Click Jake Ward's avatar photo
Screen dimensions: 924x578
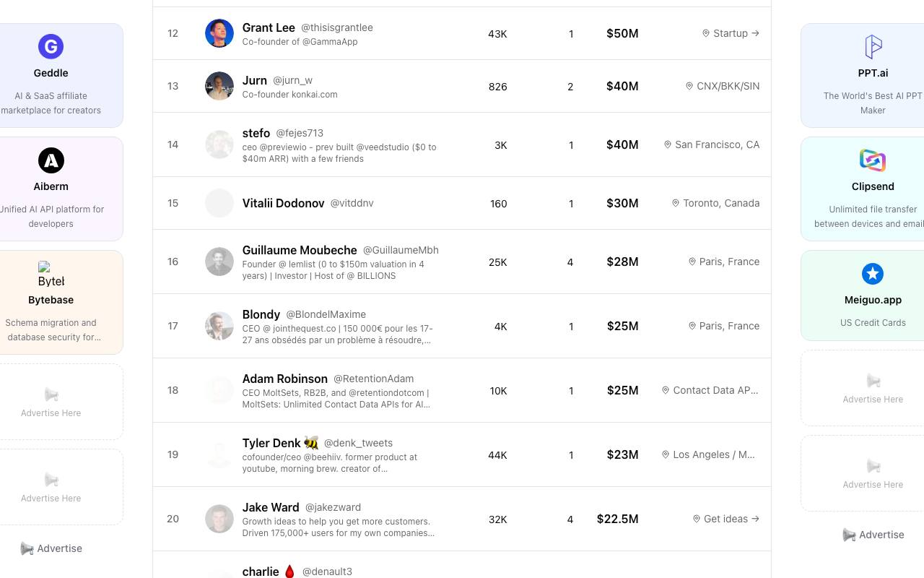(x=219, y=519)
